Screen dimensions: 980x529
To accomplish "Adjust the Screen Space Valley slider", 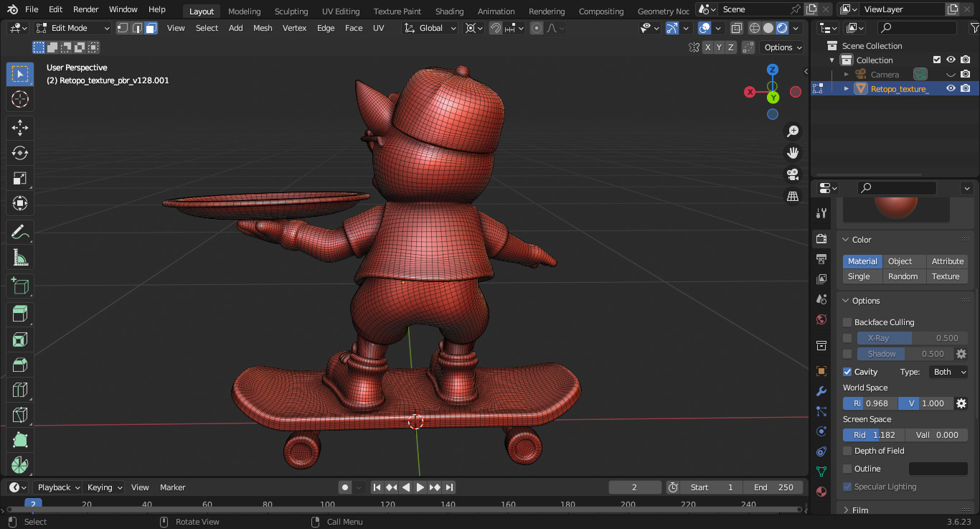I will click(936, 435).
